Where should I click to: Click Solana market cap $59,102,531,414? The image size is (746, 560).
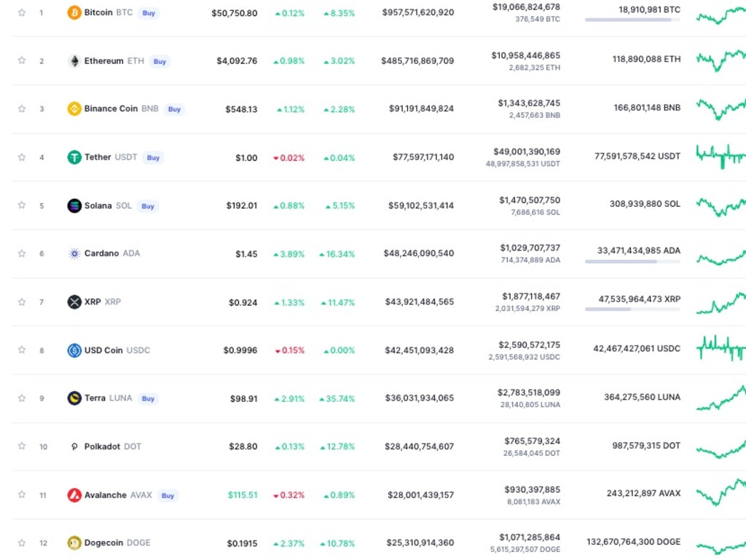tap(421, 206)
